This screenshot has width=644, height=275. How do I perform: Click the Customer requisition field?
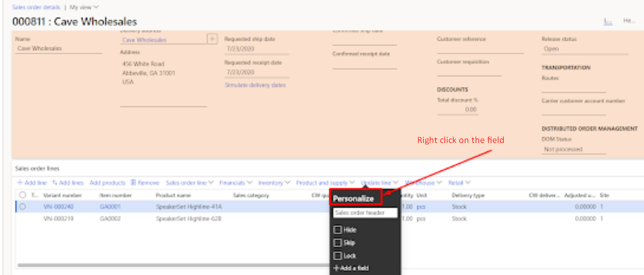click(469, 71)
